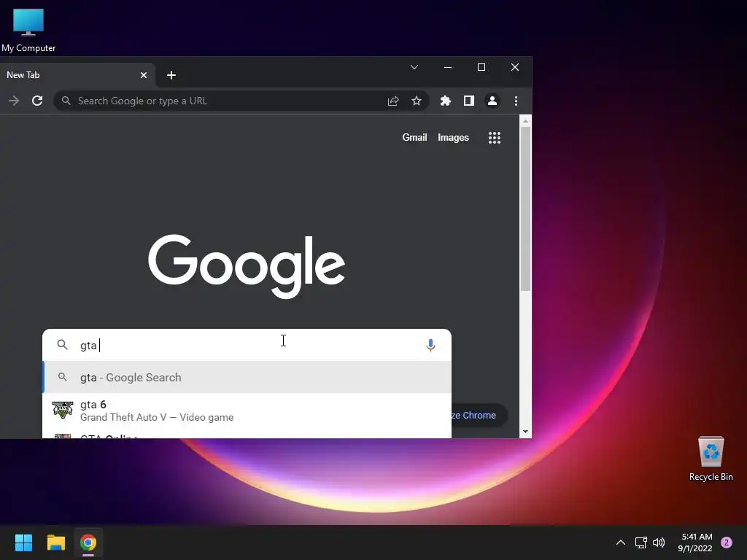747x560 pixels.
Task: Close the New Tab tab
Action: (144, 75)
